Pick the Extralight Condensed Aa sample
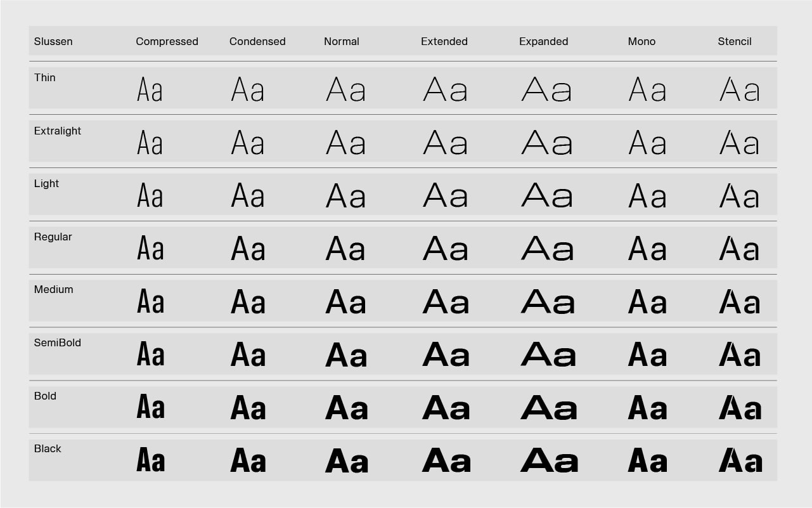812x508 pixels. 247,143
